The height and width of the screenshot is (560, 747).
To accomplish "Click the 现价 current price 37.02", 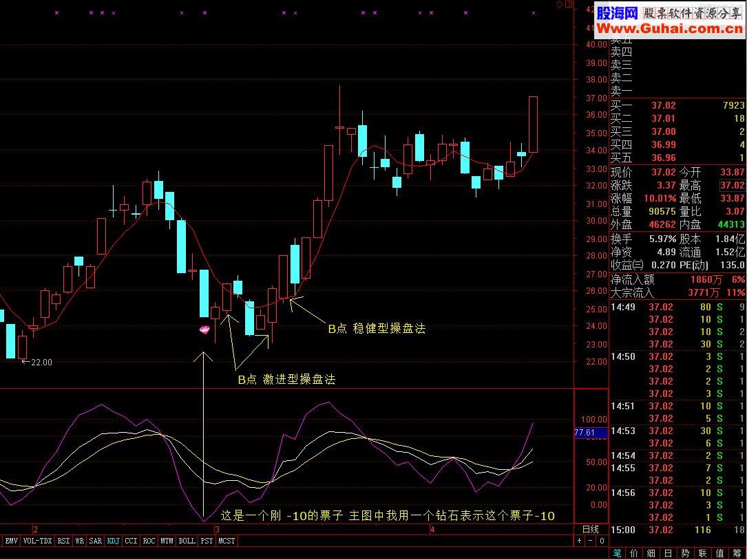I will [x=663, y=172].
